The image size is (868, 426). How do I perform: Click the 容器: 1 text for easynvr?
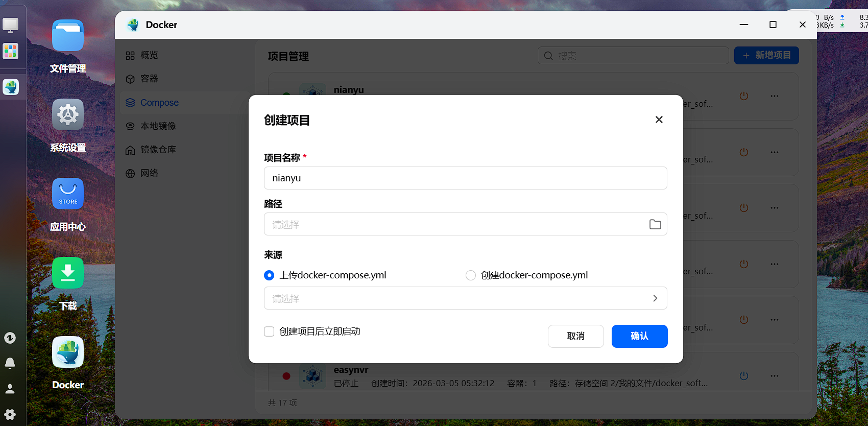click(x=522, y=383)
